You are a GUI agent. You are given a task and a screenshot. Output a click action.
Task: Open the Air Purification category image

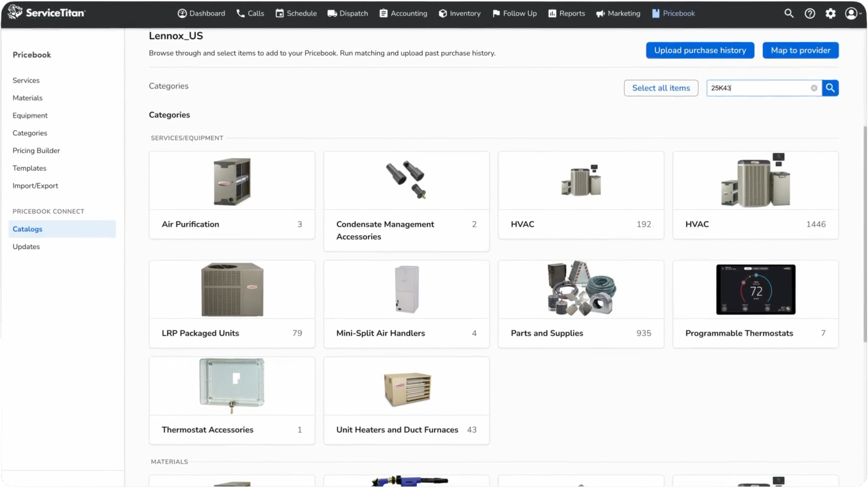[232, 181]
